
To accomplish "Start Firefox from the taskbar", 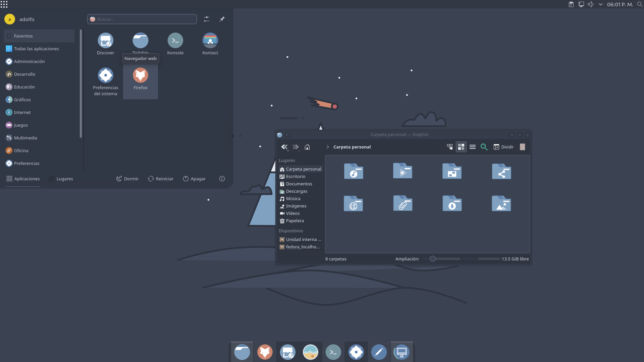I will tap(265, 352).
